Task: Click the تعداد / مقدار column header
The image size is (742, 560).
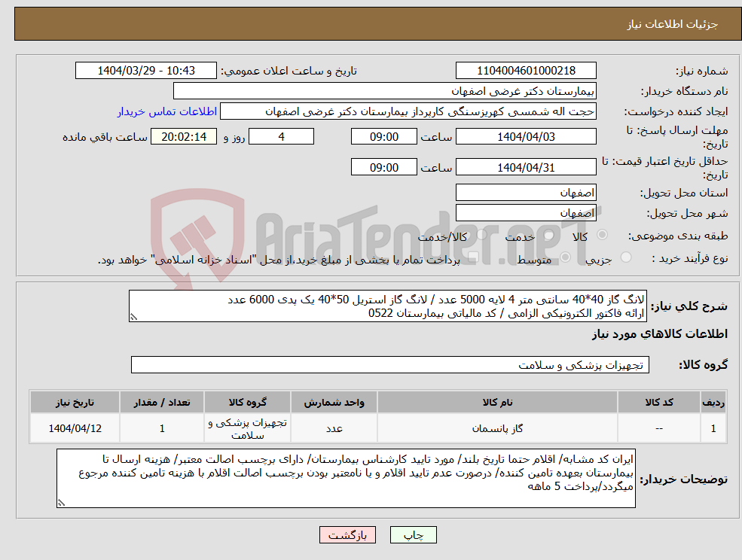Action: [x=162, y=403]
